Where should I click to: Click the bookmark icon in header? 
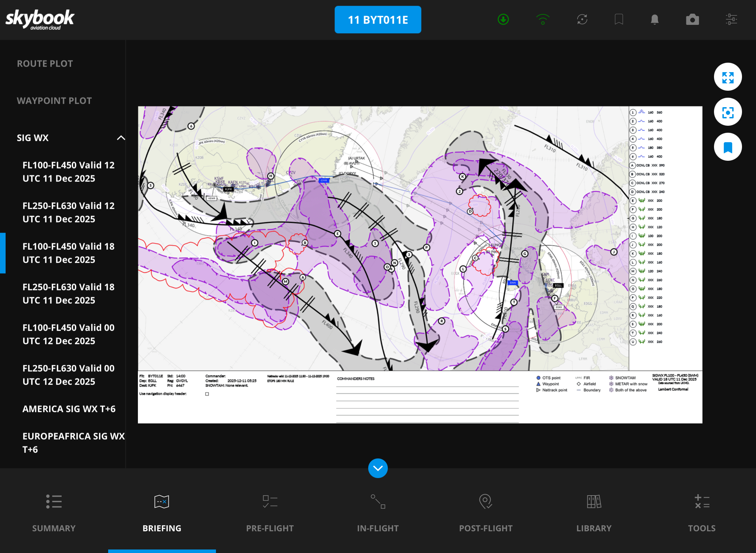619,19
